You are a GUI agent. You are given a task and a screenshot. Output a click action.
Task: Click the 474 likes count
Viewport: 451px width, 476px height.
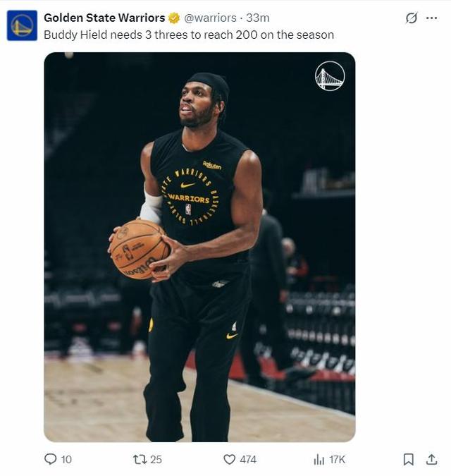pyautogui.click(x=248, y=459)
